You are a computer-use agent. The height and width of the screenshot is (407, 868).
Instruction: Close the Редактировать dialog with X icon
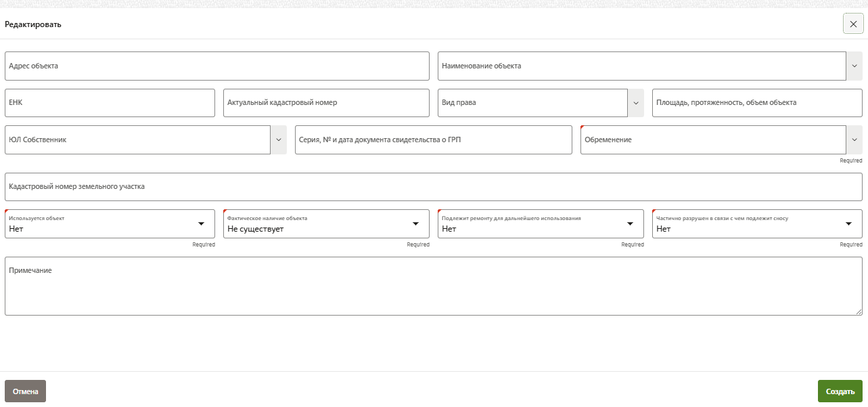[853, 24]
